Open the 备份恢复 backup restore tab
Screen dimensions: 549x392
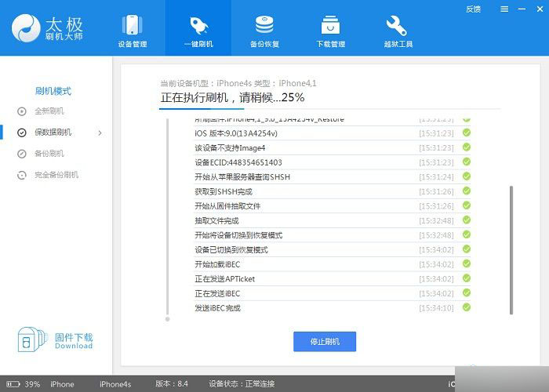coord(264,31)
